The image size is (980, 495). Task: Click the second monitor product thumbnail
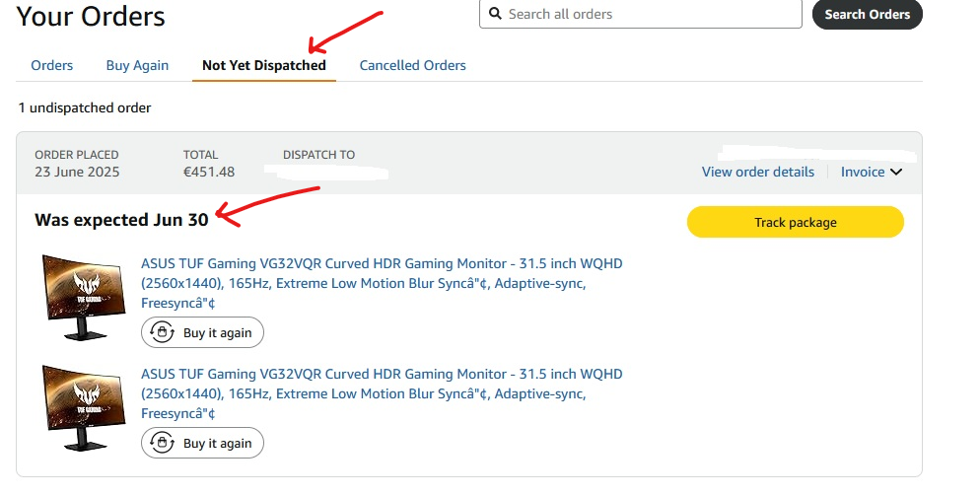point(83,408)
